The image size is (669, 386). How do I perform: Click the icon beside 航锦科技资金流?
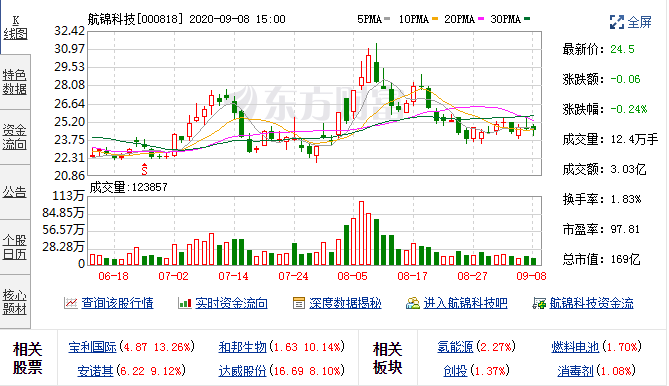[539, 303]
